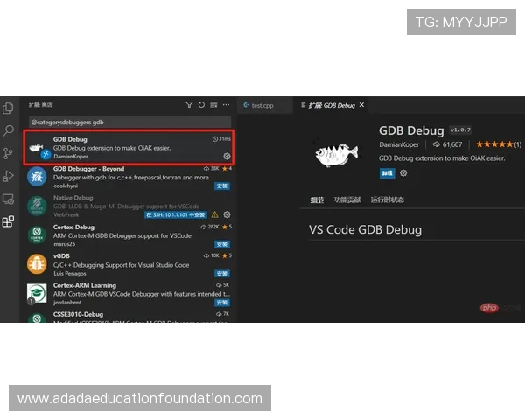This screenshot has width=525, height=420.
Task: Click the blue uninstall button for GDB Debug
Action: coord(386,173)
